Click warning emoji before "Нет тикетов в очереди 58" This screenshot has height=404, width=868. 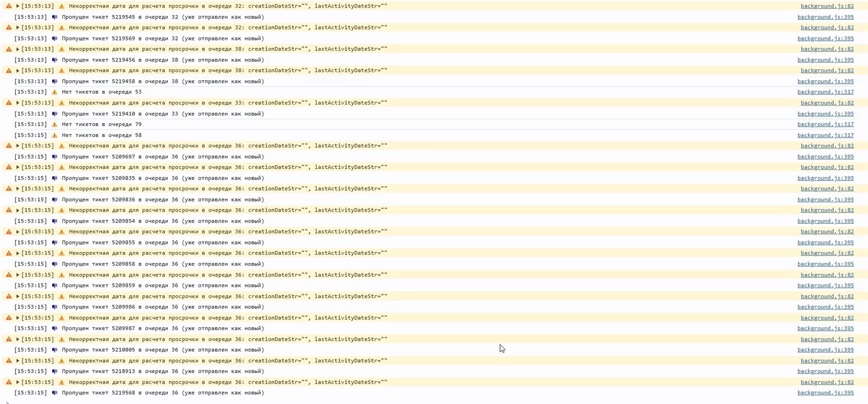point(54,135)
